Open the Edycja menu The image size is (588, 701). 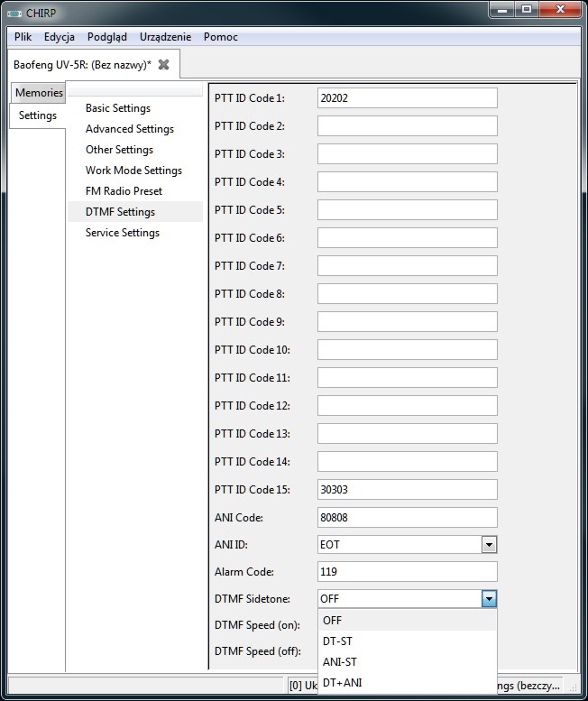pos(59,37)
